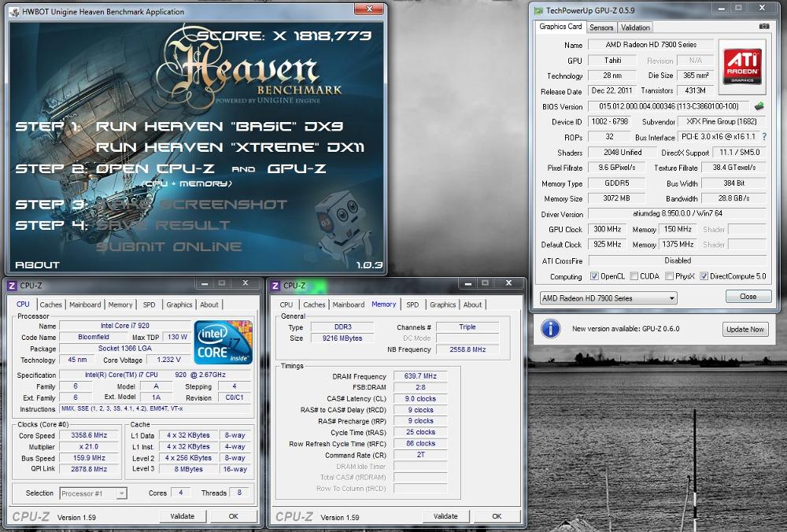The height and width of the screenshot is (532, 787).
Task: Click Submit Online in Heaven Benchmark
Action: click(168, 246)
